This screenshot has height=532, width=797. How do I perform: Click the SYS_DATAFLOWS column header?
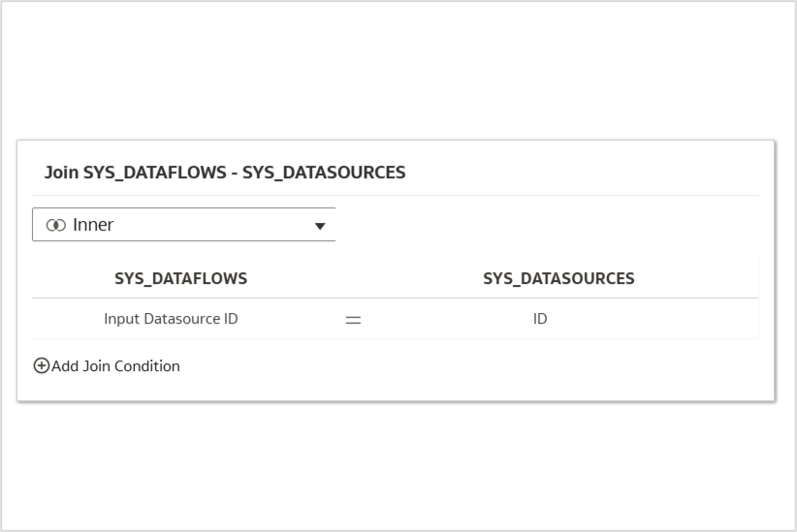pyautogui.click(x=180, y=278)
